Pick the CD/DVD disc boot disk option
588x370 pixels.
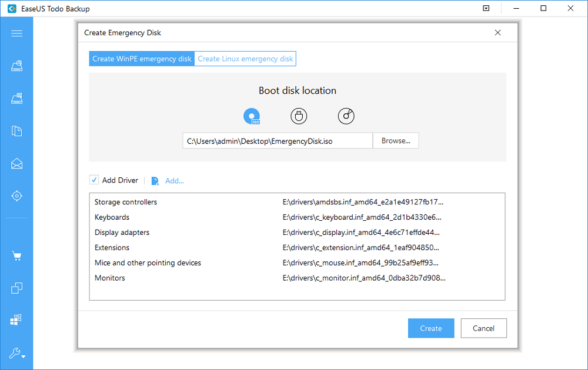(x=346, y=116)
